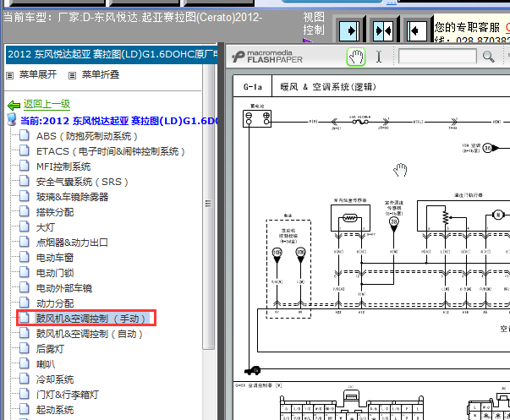
Task: Click the computer icon beside 当前 node
Action: (12, 120)
